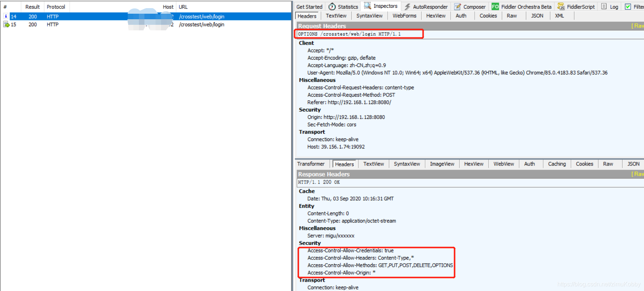Sort sessions by the Result column

click(x=33, y=7)
